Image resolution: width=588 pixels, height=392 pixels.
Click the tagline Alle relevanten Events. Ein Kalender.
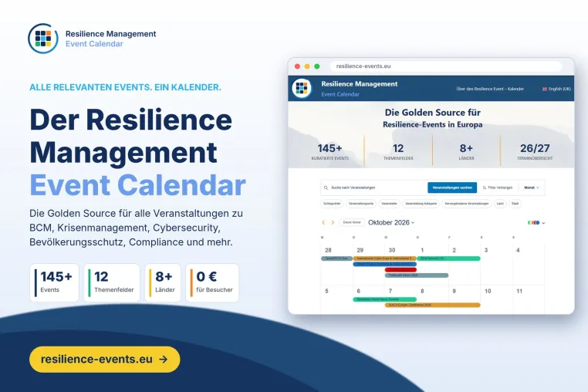point(125,87)
